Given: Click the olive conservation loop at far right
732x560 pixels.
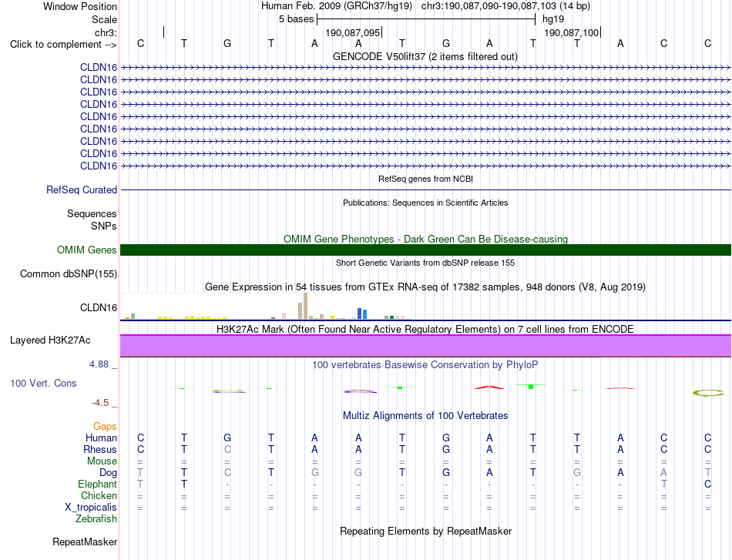Looking at the screenshot, I should (x=708, y=393).
